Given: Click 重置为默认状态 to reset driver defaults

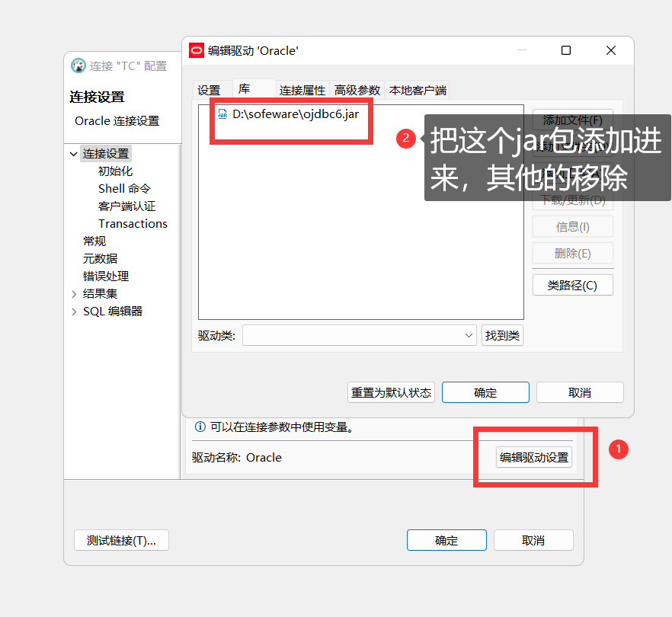Looking at the screenshot, I should coord(391,392).
